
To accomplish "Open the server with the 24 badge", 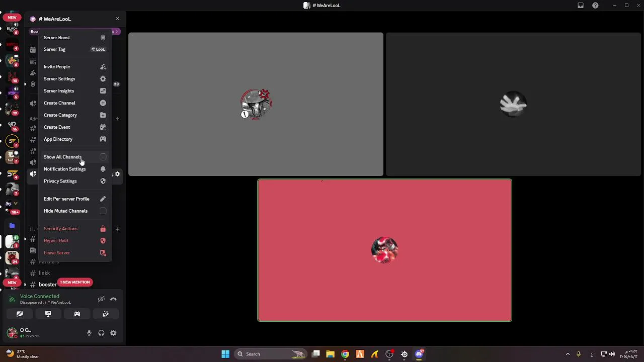I will pos(12,258).
